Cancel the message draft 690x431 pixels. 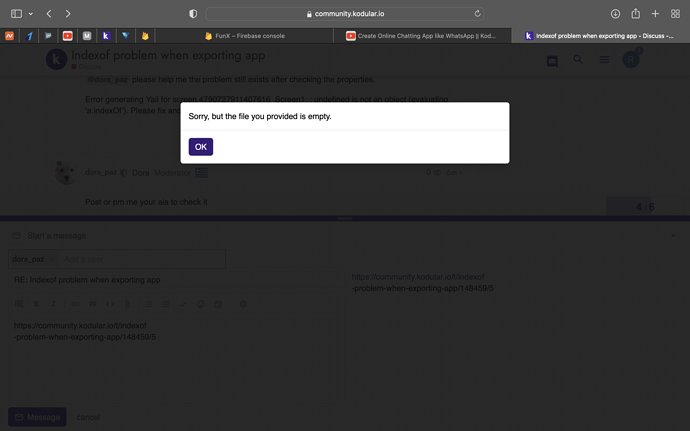coord(88,417)
